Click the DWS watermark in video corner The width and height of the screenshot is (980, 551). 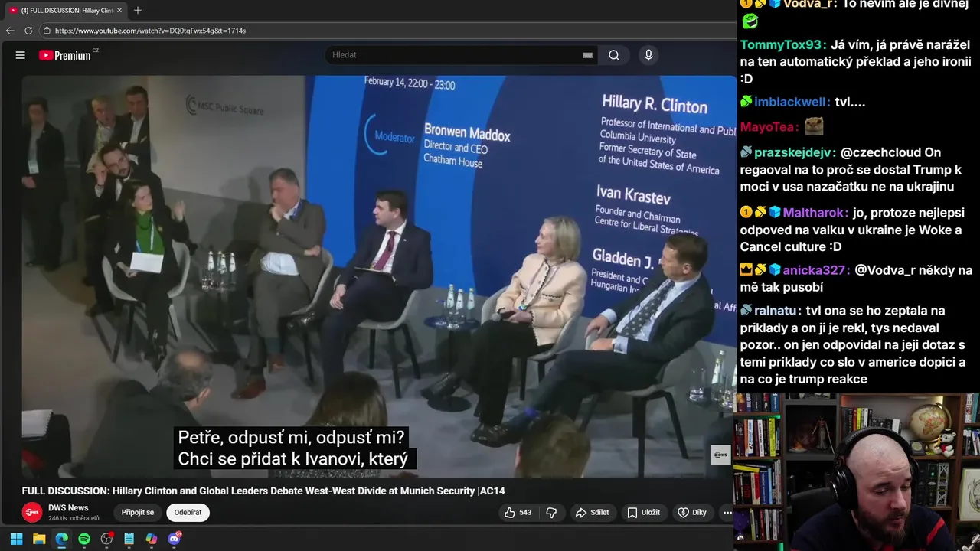(720, 455)
